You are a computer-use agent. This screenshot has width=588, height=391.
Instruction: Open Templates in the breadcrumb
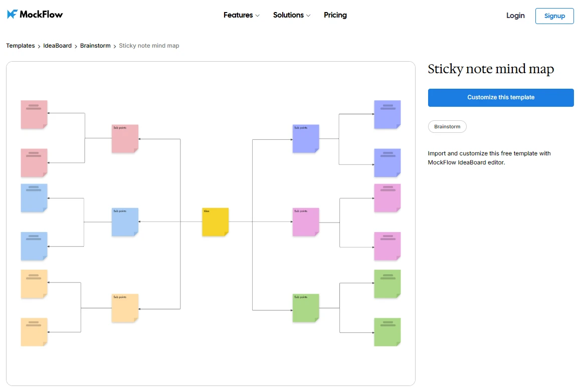[x=20, y=45]
